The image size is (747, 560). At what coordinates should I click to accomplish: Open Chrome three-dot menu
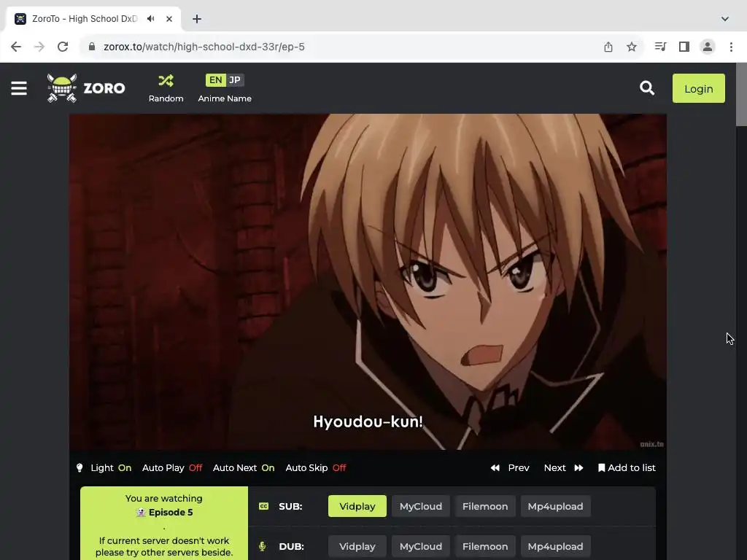[x=731, y=47]
